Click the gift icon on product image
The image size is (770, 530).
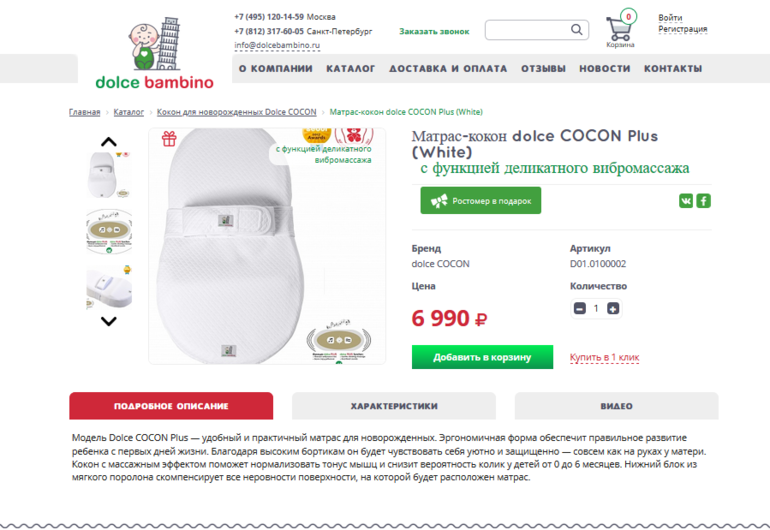(169, 139)
